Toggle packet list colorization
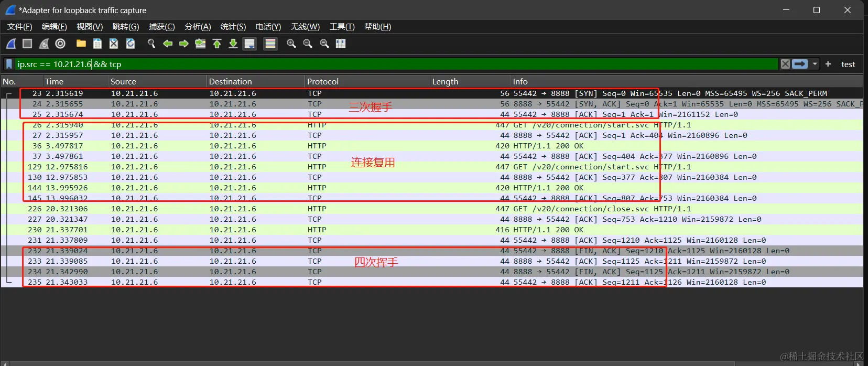 270,44
